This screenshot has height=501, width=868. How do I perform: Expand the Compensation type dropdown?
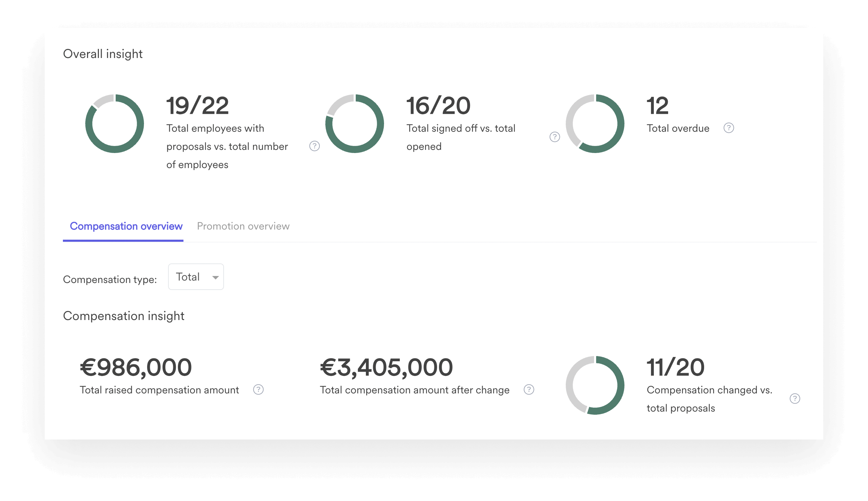196,277
